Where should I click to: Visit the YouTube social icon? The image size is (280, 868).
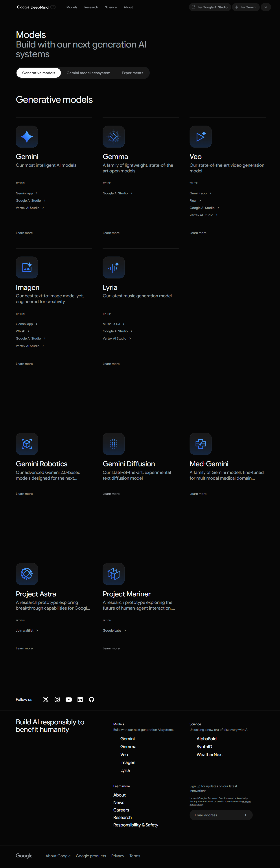click(68, 700)
